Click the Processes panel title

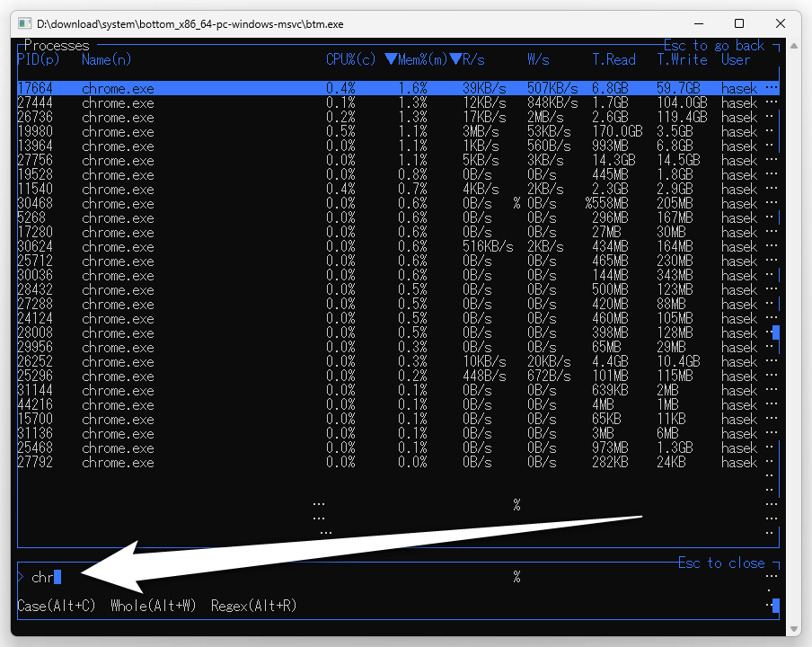click(57, 45)
